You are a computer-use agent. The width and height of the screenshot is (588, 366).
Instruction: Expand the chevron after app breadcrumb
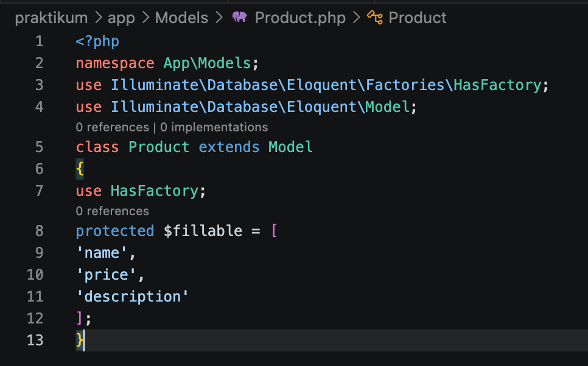(x=145, y=18)
